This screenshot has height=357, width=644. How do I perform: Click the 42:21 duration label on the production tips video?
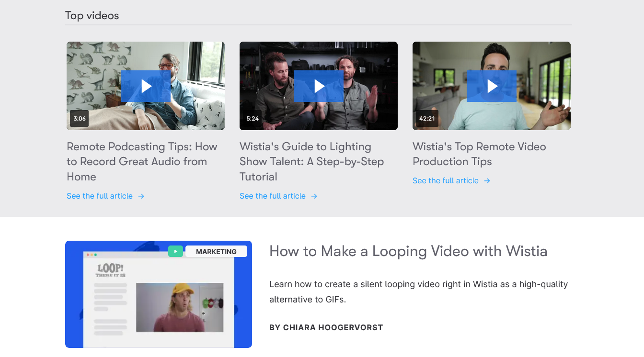click(x=426, y=118)
